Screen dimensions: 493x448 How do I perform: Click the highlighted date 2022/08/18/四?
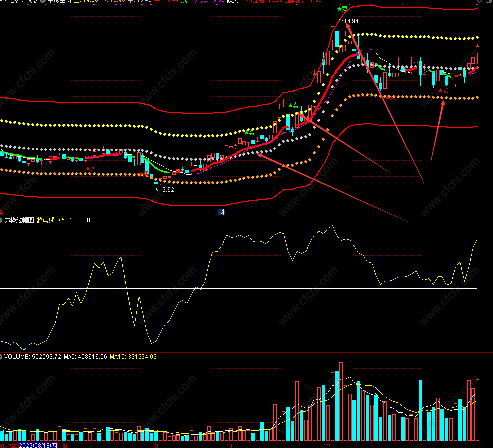(x=38, y=446)
